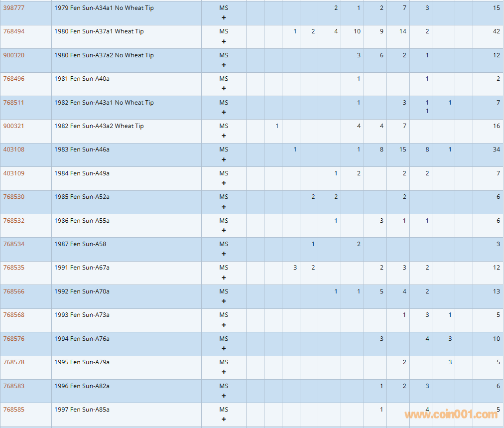Open coin ID 768494 link
This screenshot has height=428, width=504.
pyautogui.click(x=14, y=31)
